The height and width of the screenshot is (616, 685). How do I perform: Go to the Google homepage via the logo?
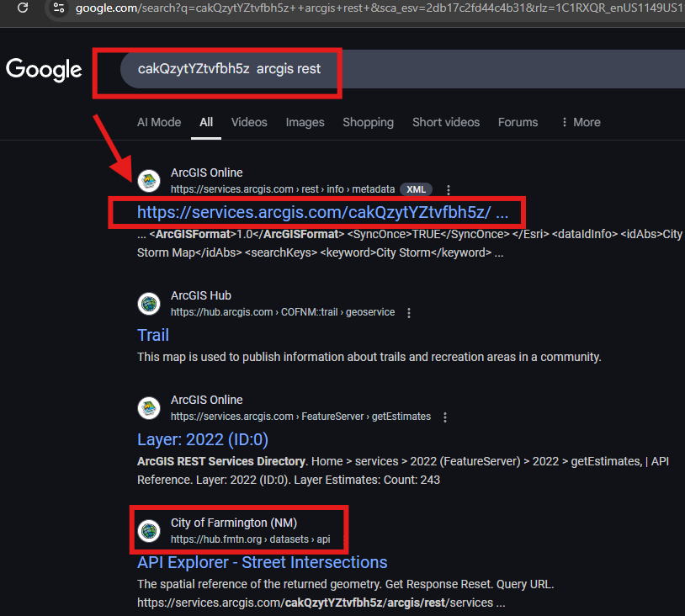pyautogui.click(x=44, y=70)
